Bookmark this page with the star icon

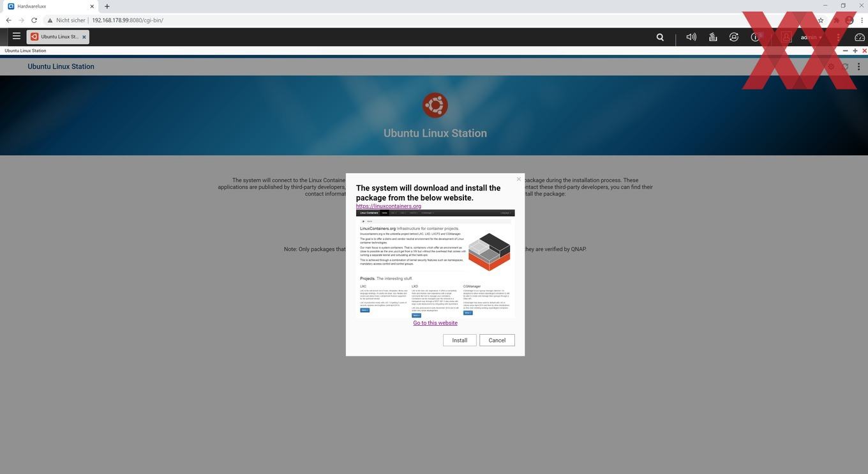click(821, 20)
